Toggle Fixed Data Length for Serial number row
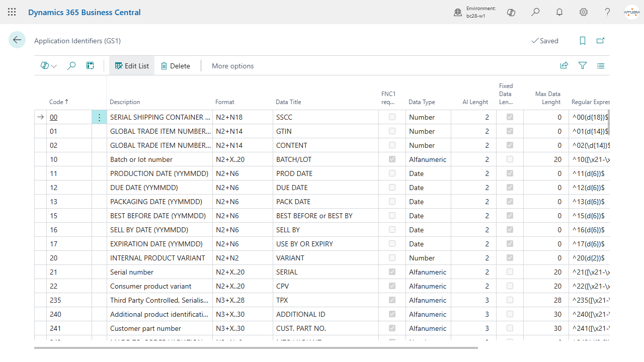 pos(510,272)
